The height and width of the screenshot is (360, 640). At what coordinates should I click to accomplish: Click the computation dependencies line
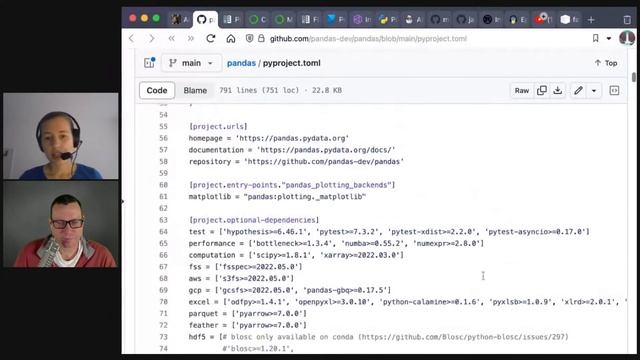point(296,255)
